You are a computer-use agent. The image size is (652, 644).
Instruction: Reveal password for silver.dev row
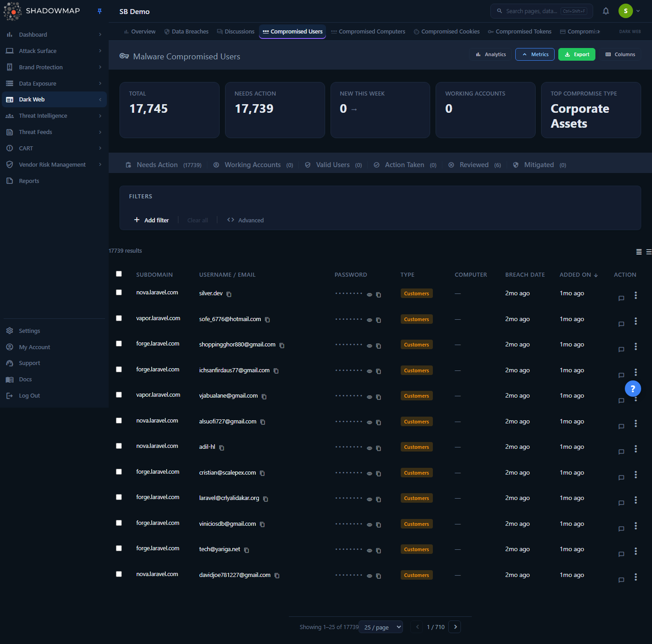coord(369,295)
